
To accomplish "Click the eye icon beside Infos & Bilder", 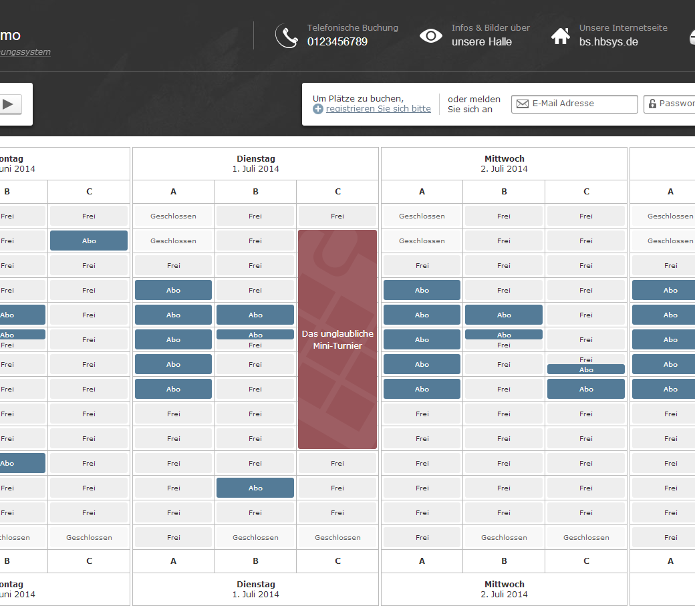I will click(431, 36).
